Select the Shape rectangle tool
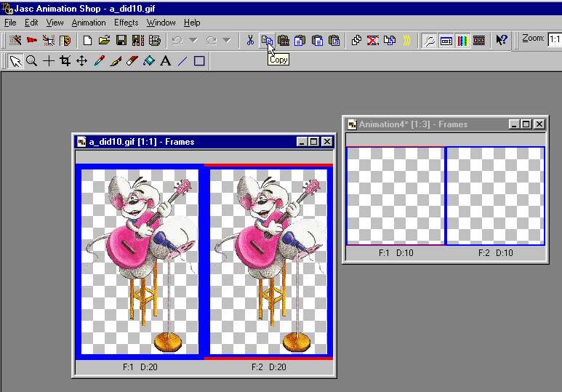 [199, 61]
